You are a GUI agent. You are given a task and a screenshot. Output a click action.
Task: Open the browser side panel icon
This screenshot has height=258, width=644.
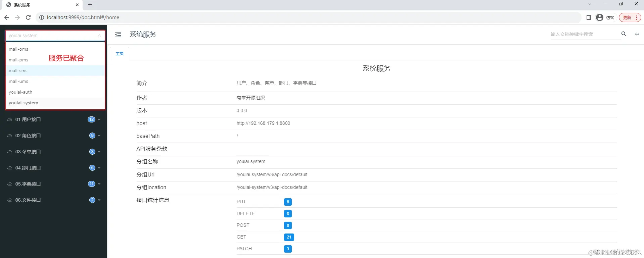589,17
